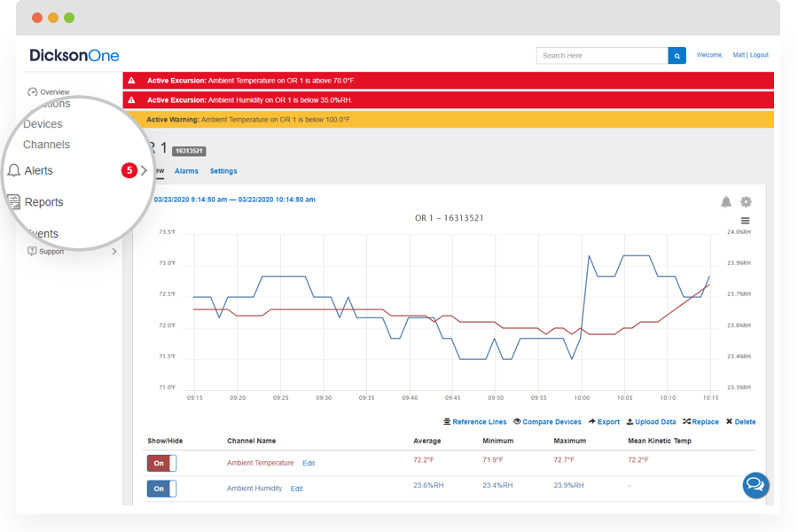Open the gear settings icon above chart
The height and width of the screenshot is (532, 798).
(x=746, y=202)
